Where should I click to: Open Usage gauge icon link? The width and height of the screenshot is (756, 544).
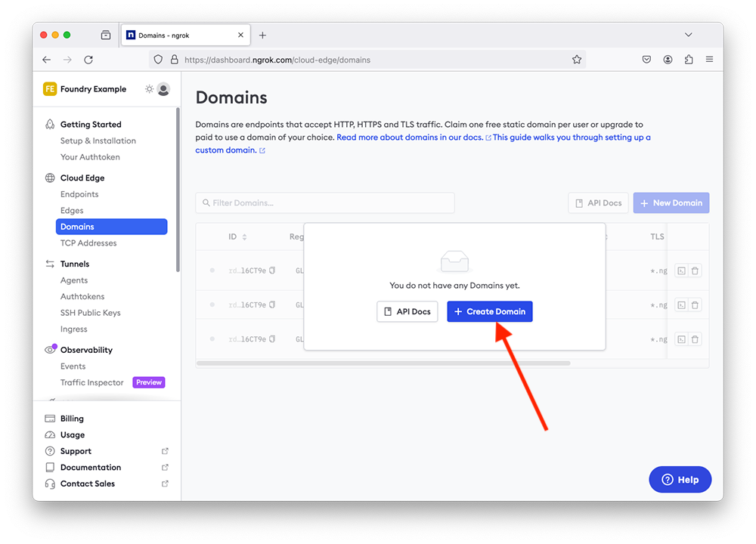(x=50, y=434)
